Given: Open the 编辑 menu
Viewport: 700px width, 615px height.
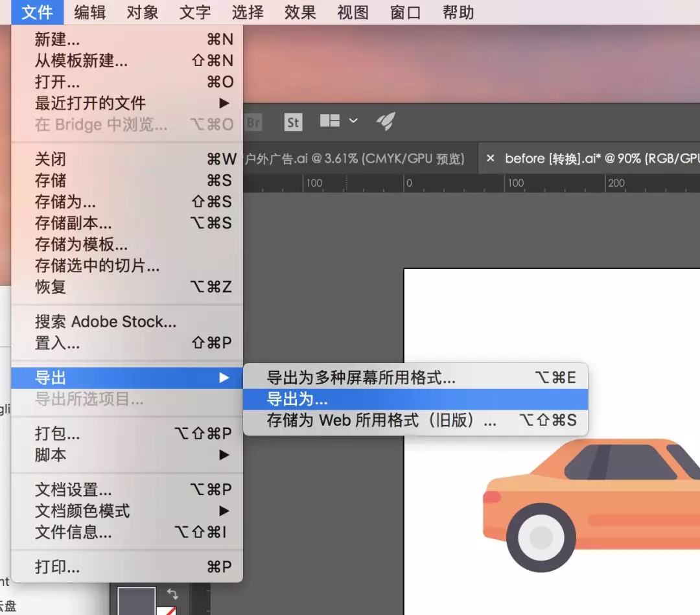Looking at the screenshot, I should click(x=89, y=12).
